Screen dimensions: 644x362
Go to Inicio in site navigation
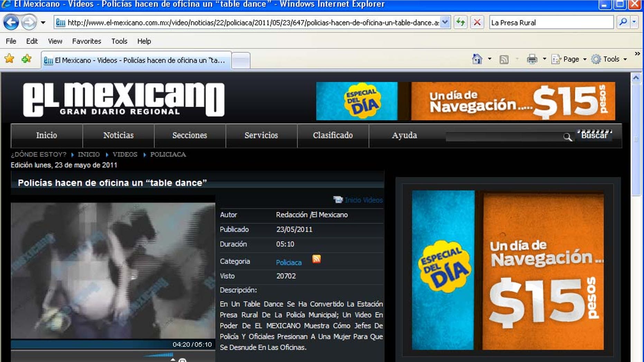point(47,135)
